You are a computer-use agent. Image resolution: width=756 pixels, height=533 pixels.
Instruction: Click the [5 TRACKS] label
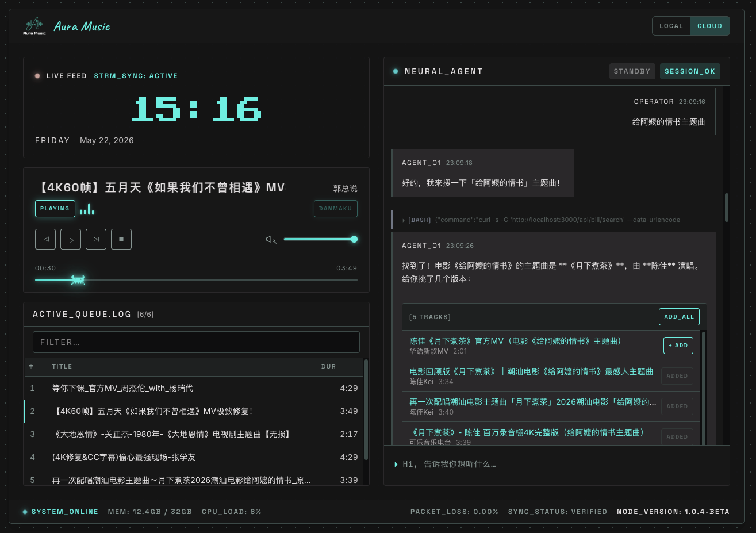(x=430, y=317)
